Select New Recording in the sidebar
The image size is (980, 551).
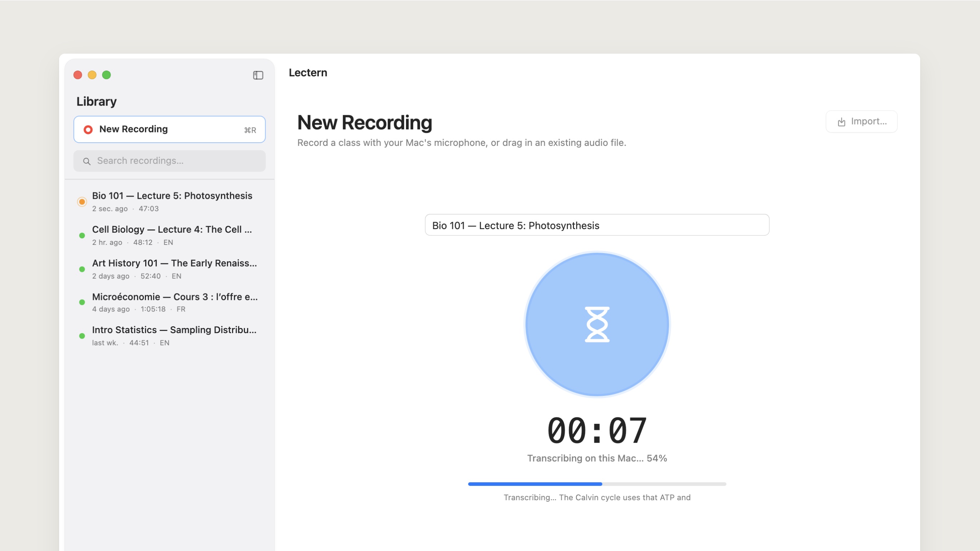point(169,129)
